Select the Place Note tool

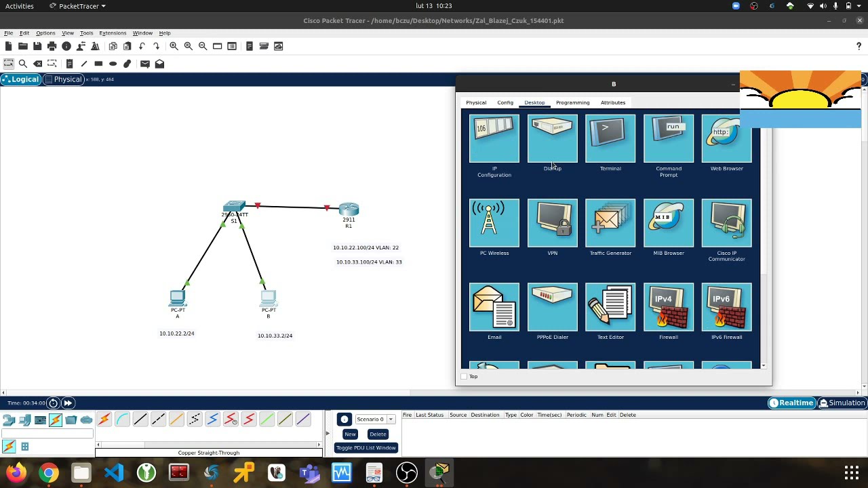tap(69, 64)
